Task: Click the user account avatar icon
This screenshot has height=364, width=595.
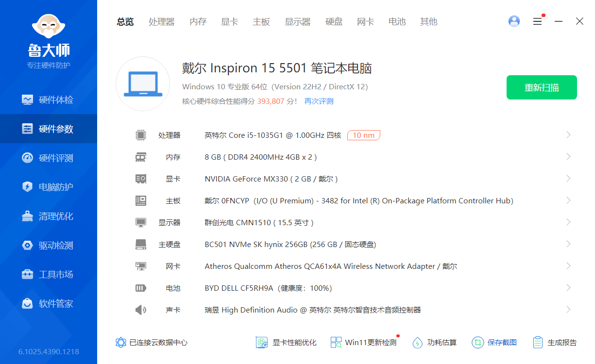Action: 514,21
